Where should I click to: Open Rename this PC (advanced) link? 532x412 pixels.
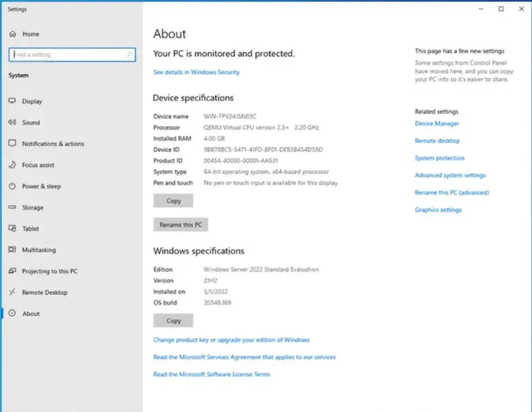452,192
